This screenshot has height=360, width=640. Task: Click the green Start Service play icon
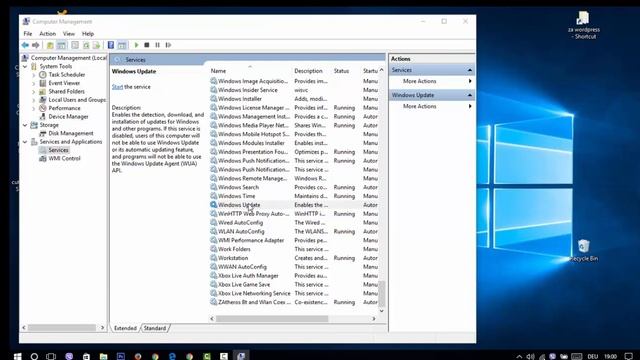(136, 45)
